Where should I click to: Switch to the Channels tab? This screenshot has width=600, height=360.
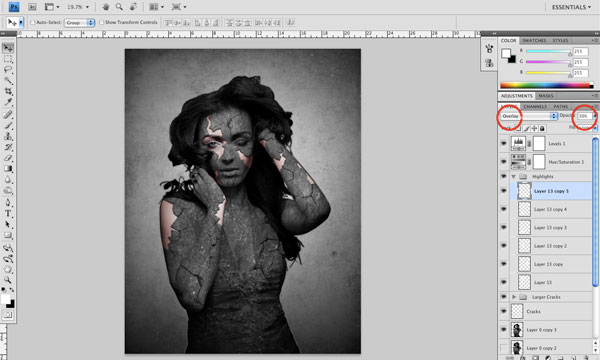(535, 106)
